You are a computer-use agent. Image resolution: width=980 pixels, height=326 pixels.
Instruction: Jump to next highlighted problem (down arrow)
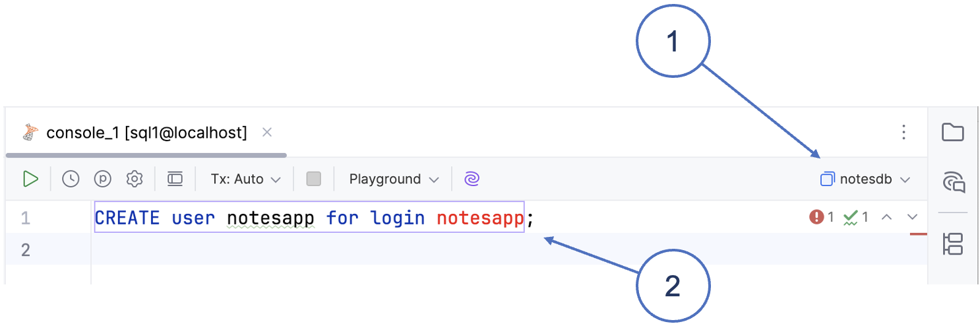click(913, 216)
